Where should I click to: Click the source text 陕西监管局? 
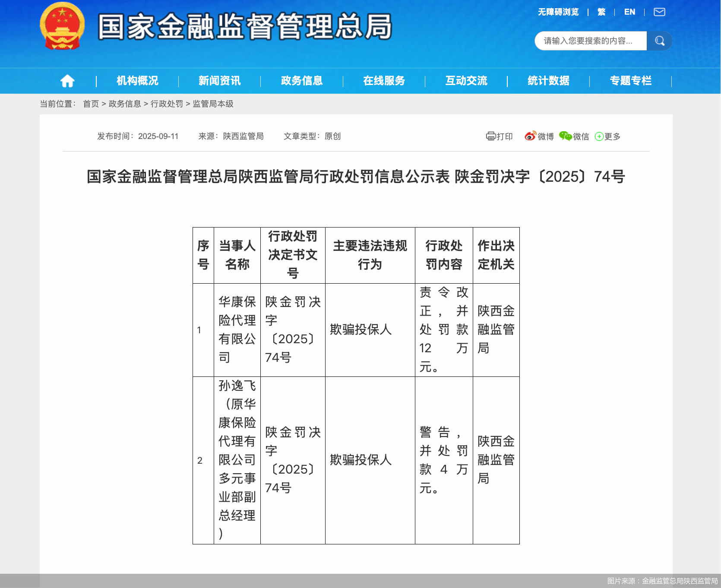click(x=243, y=136)
